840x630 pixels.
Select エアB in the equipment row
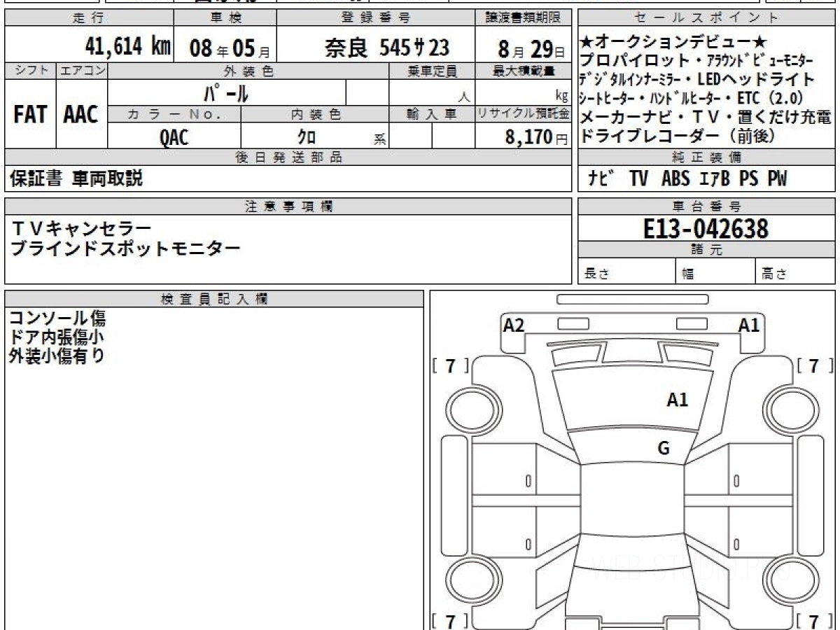coord(715,179)
